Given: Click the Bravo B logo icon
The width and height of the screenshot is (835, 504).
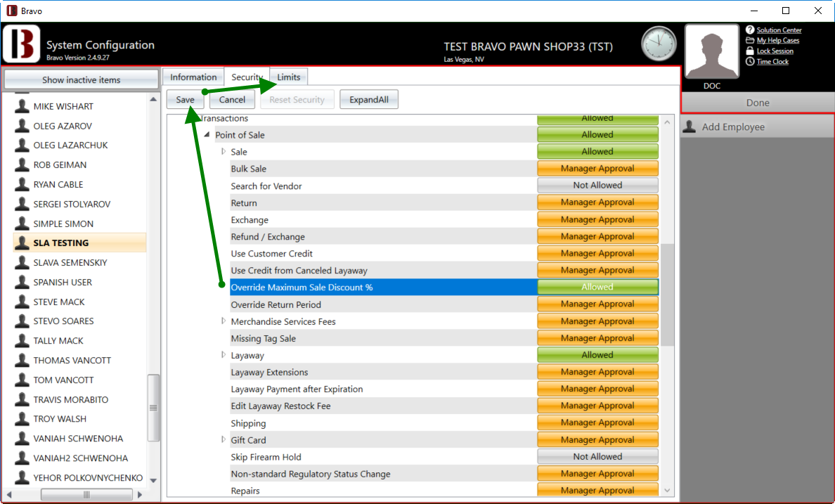Looking at the screenshot, I should [22, 44].
